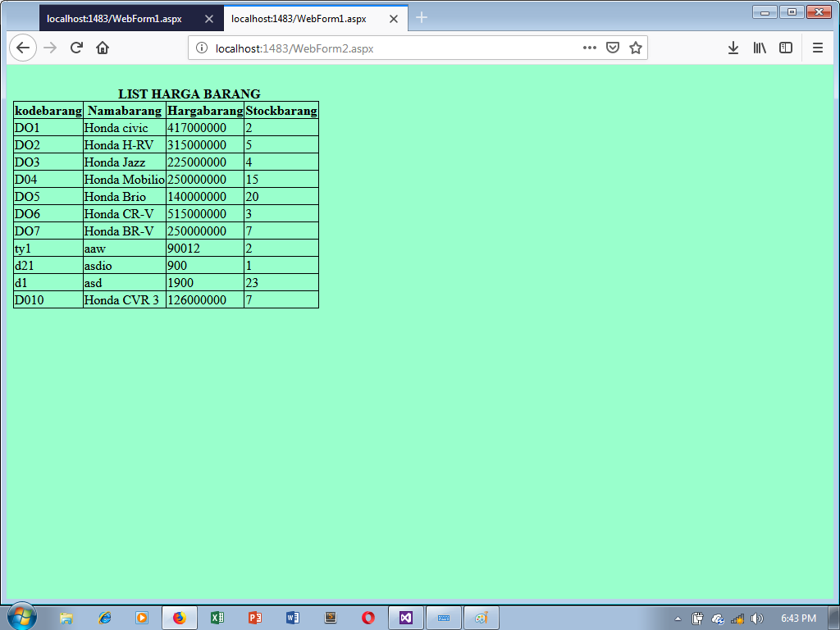The height and width of the screenshot is (630, 840).
Task: Launch Internet Explorer from taskbar
Action: coord(104,618)
